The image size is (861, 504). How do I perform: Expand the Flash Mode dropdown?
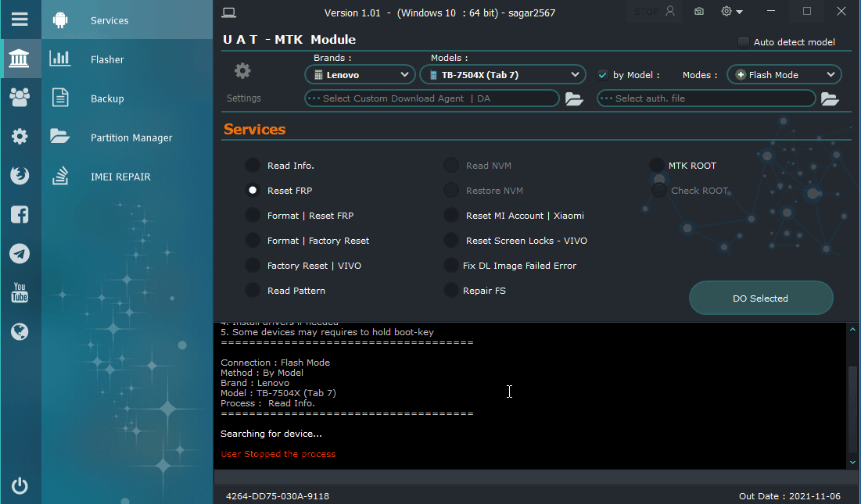(784, 75)
